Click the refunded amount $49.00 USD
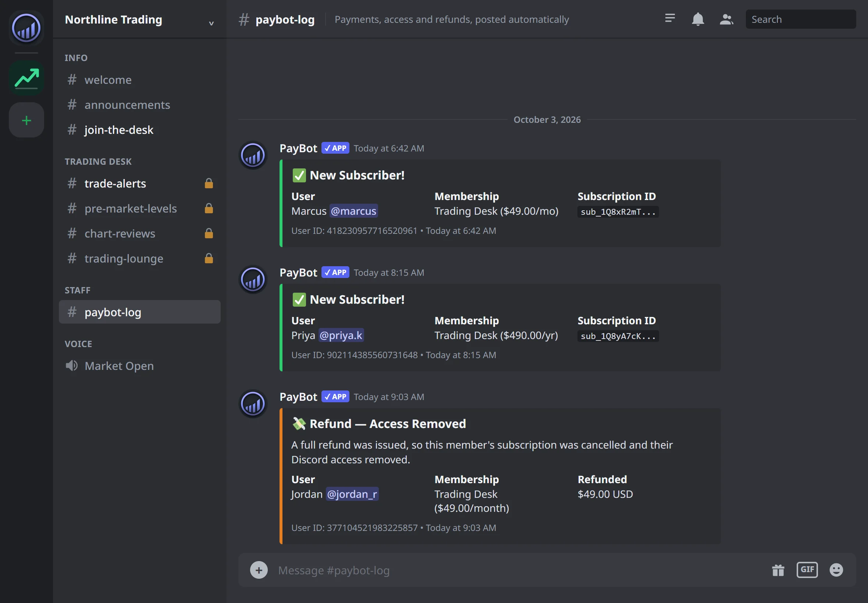 [x=605, y=494]
